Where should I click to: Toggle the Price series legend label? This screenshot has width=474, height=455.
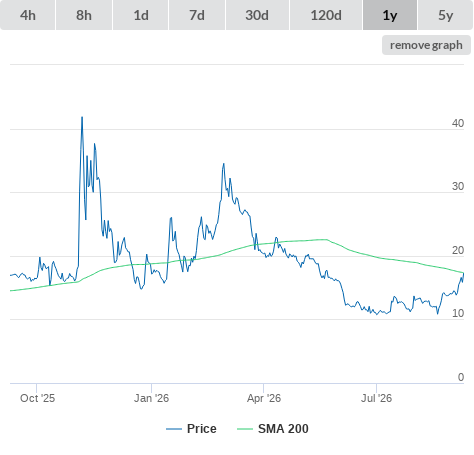[202, 429]
